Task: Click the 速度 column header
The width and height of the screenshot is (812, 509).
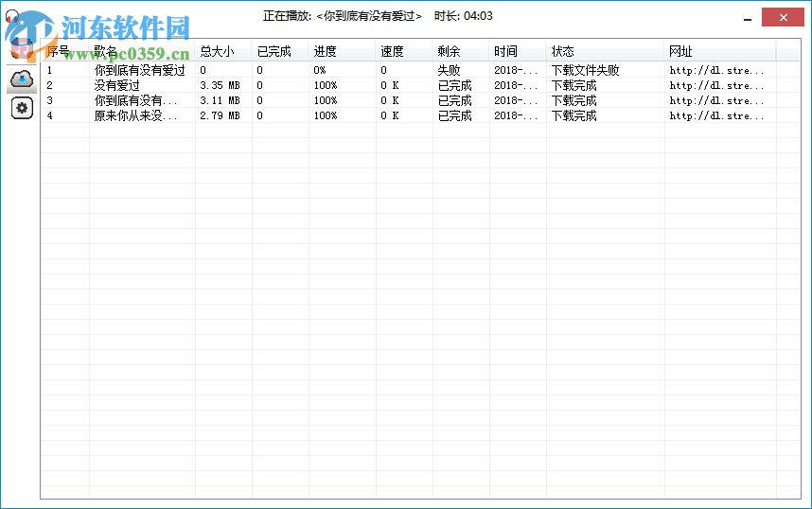Action: click(x=404, y=51)
